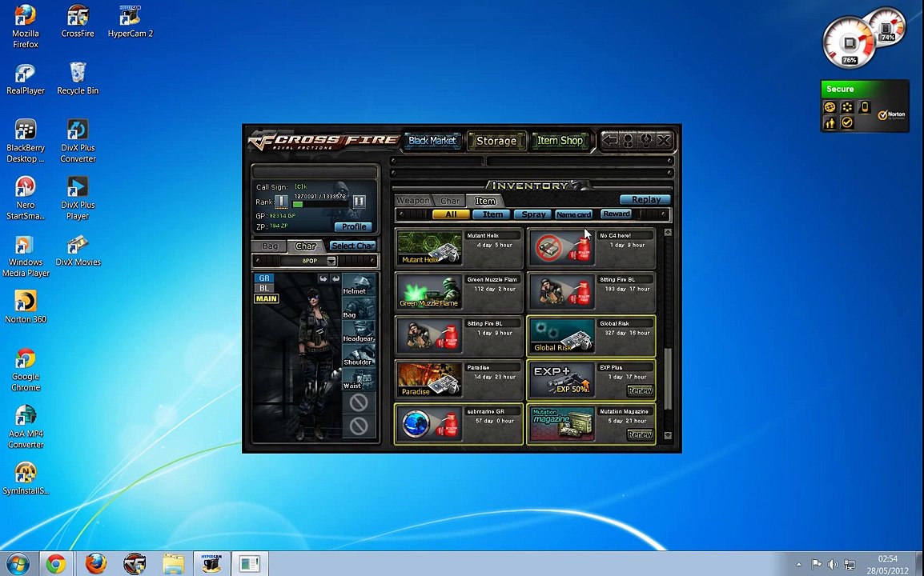This screenshot has height=576, width=924.
Task: Click the back arrow icon in CrossFire header
Action: coord(610,140)
